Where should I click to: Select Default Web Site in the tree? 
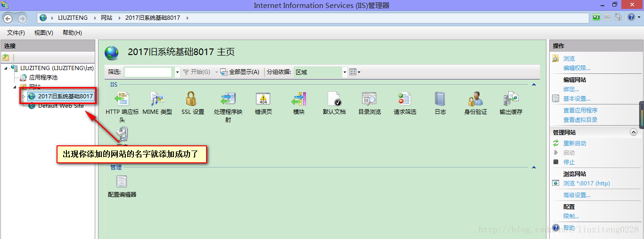pyautogui.click(x=61, y=106)
